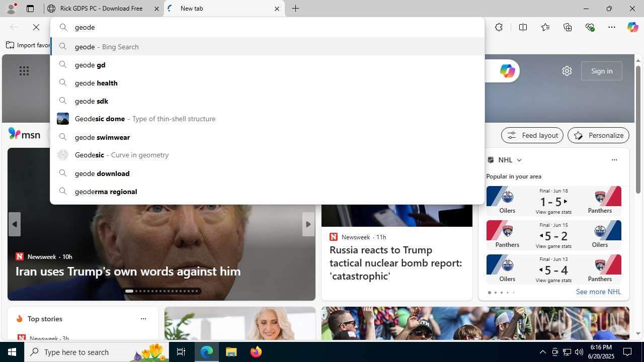Select suggestion geode swimwear

267,137
